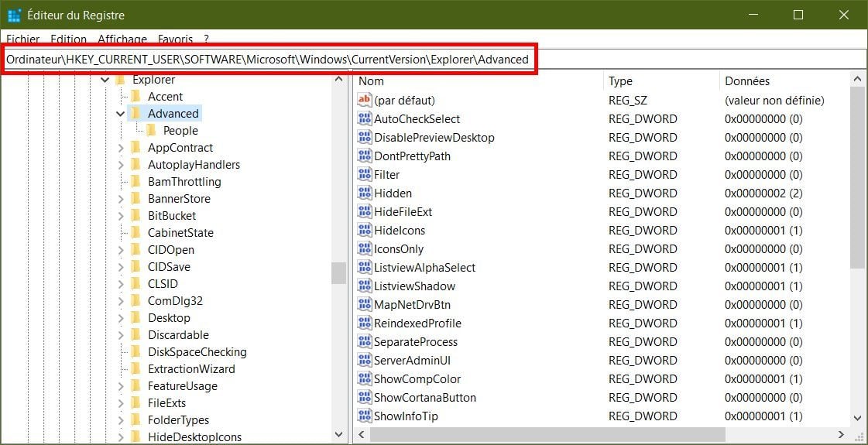
Task: Expand the AppContract key
Action: pyautogui.click(x=121, y=148)
